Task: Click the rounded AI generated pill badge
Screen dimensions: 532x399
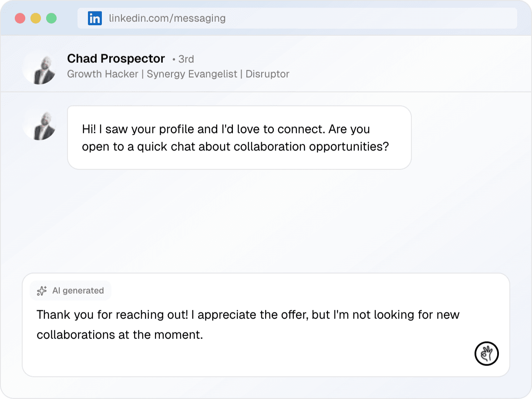Action: pyautogui.click(x=71, y=291)
